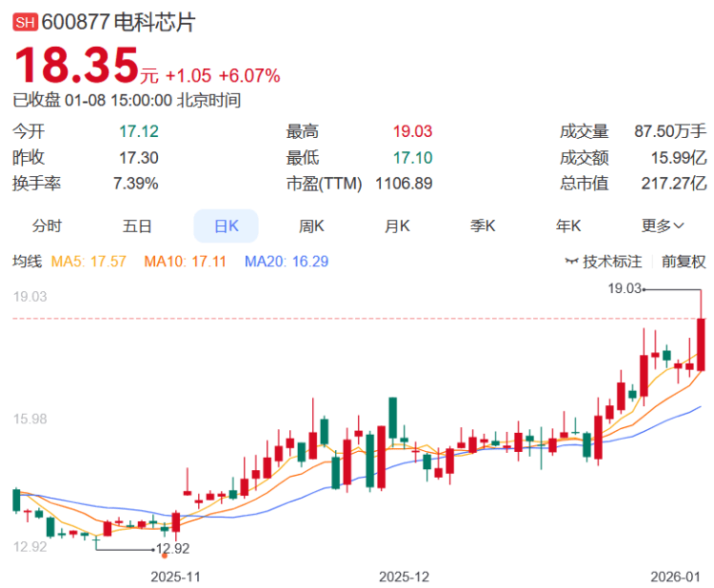Screen dimensions: 714x588
Task: Click the latest tall red candlestick
Action: [x=702, y=344]
